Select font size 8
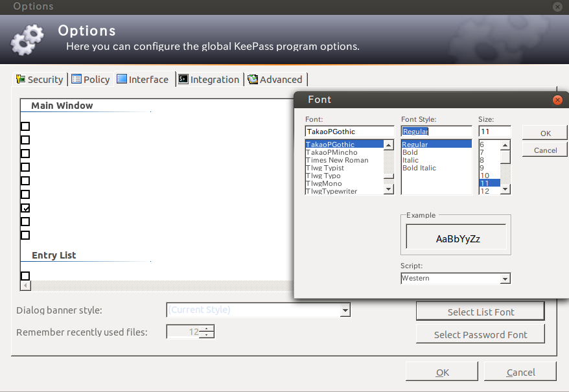 (x=489, y=160)
